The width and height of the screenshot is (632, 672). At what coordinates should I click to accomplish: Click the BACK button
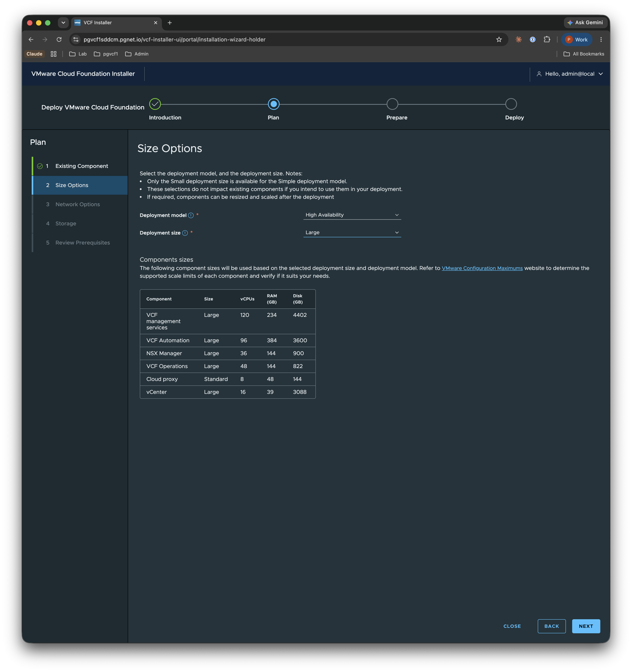pyautogui.click(x=551, y=626)
